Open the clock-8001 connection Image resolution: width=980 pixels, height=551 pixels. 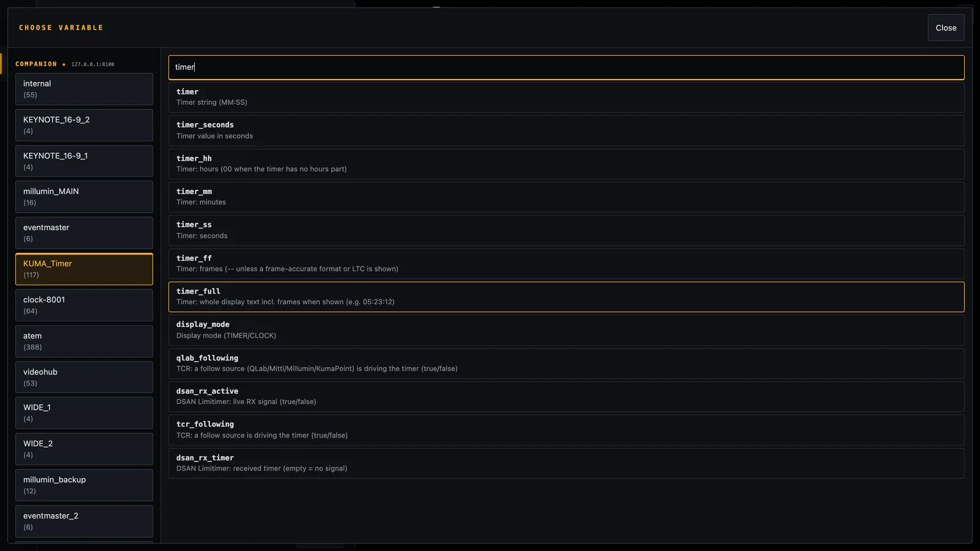click(84, 305)
